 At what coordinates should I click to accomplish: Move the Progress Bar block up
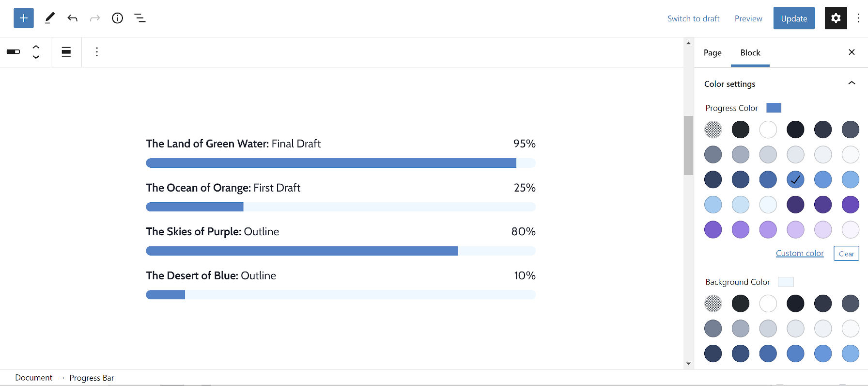pyautogui.click(x=36, y=46)
